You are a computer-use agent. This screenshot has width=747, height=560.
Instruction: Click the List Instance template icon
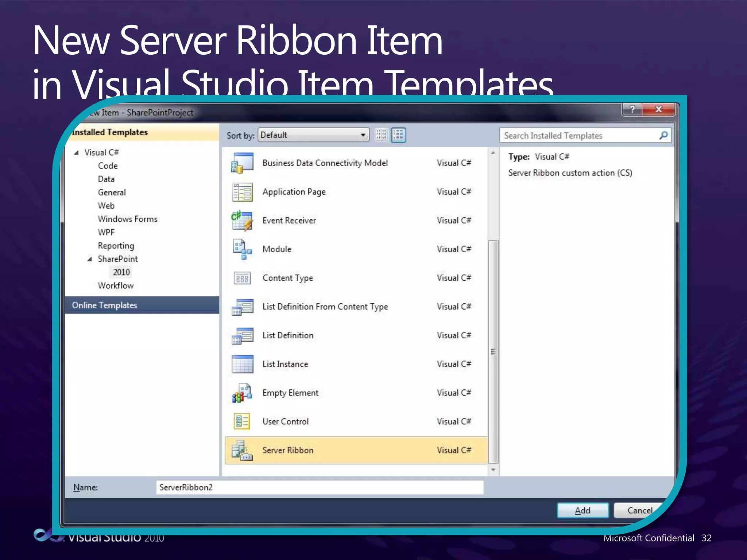tap(242, 364)
